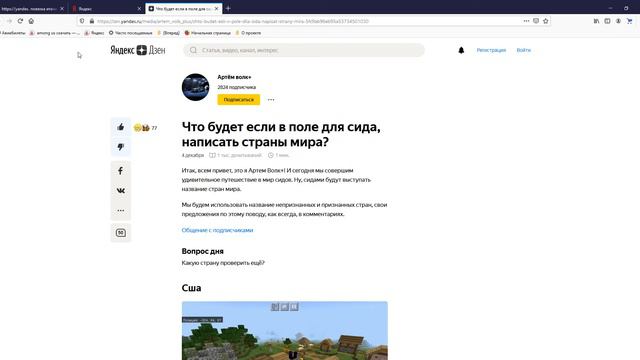This screenshot has width=640, height=360.
Task: Click 'Какую страну проверить ещё?' text
Action: point(223,263)
